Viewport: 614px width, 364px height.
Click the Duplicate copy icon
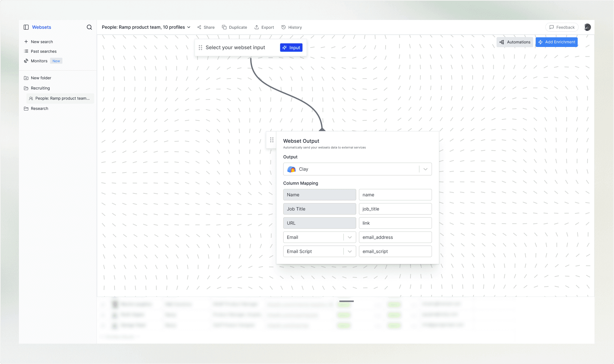224,27
